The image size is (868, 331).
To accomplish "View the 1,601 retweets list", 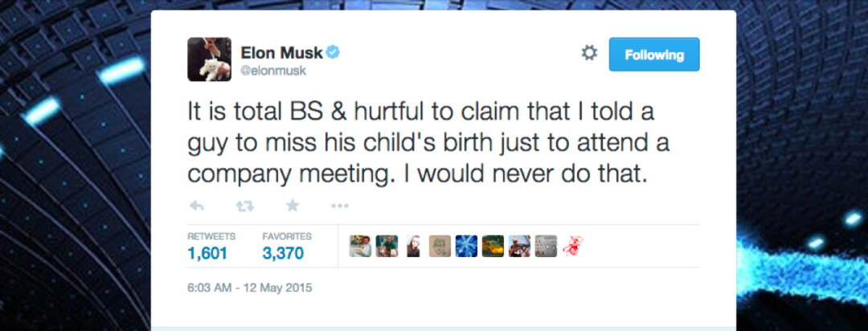I will tap(207, 253).
